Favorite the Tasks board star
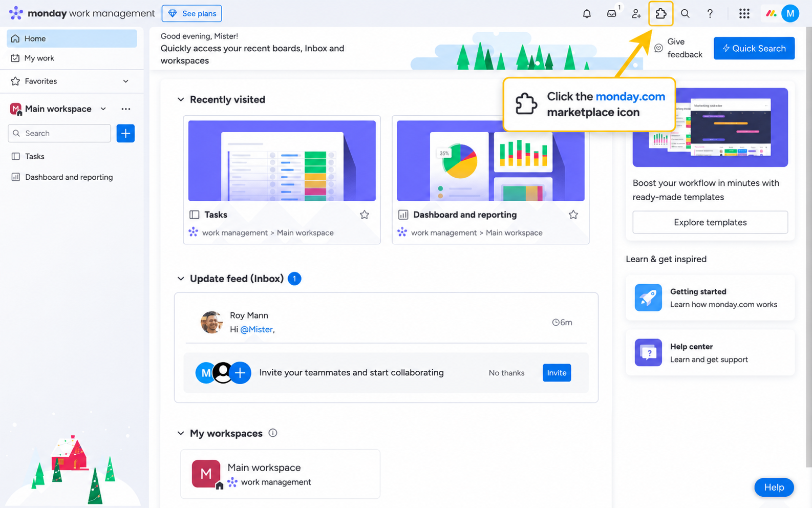Viewport: 812px width, 508px height. pyautogui.click(x=365, y=215)
